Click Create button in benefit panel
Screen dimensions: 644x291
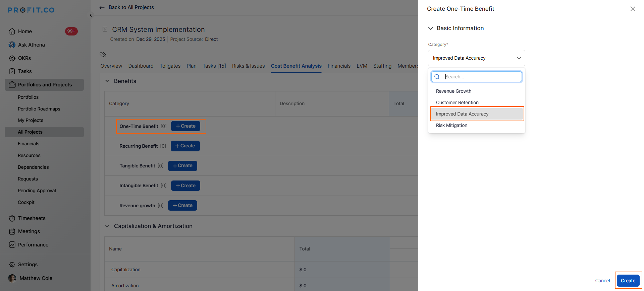point(628,281)
